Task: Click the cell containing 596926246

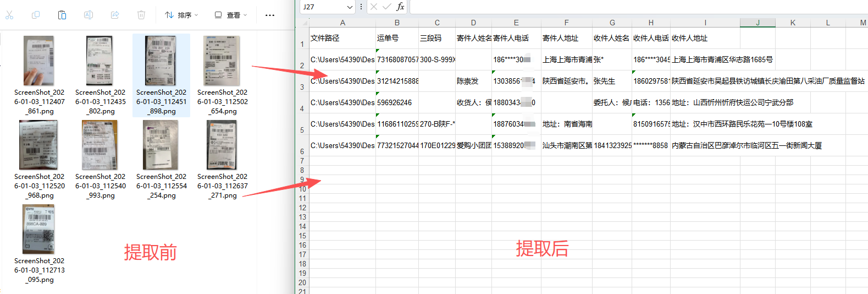Action: coord(397,102)
